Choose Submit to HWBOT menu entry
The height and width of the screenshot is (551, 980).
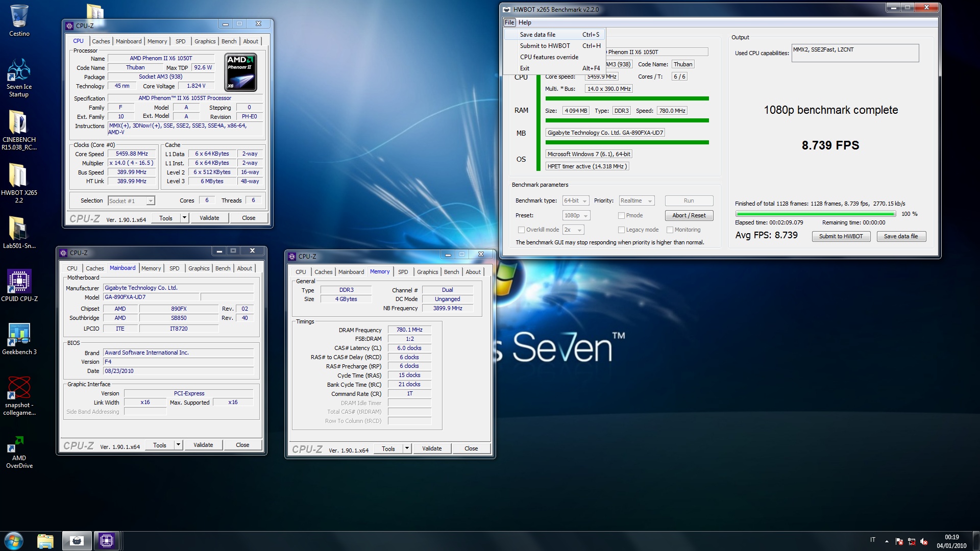tap(554, 46)
